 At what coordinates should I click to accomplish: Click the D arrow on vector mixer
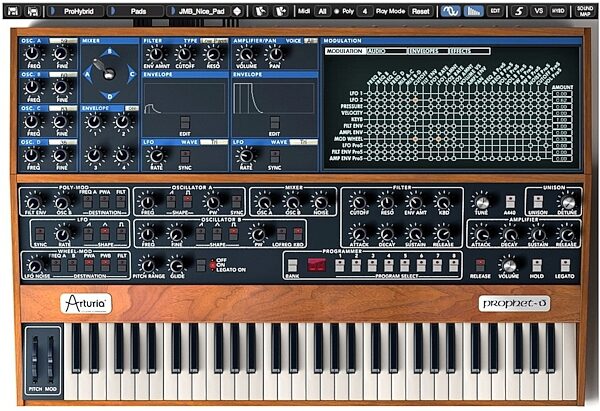tap(110, 96)
